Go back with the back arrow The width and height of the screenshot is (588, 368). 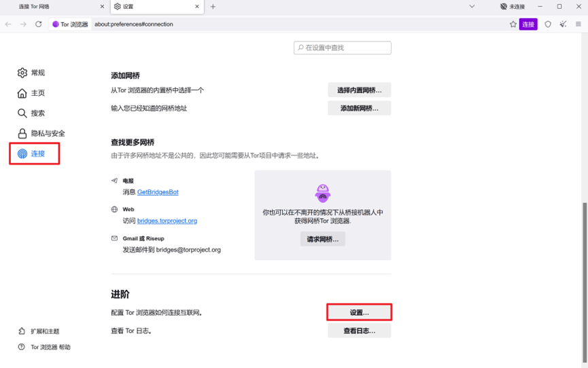click(8, 24)
